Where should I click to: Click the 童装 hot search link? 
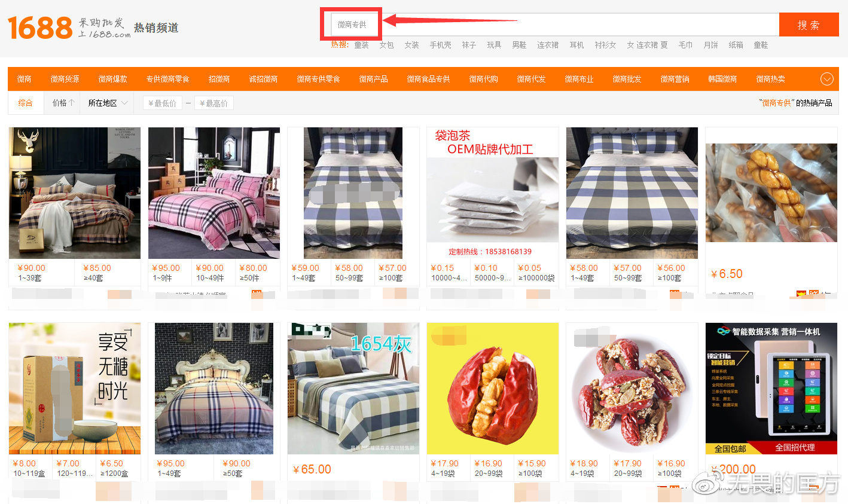pyautogui.click(x=361, y=44)
